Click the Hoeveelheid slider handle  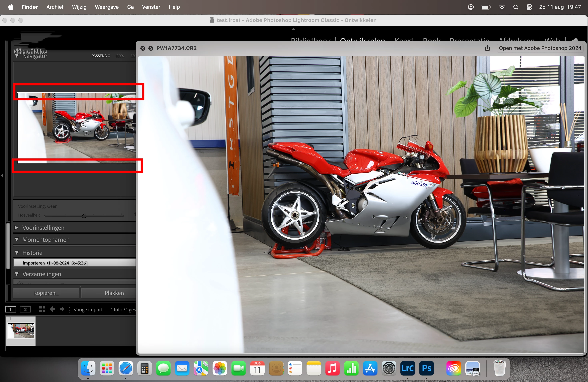(x=84, y=216)
